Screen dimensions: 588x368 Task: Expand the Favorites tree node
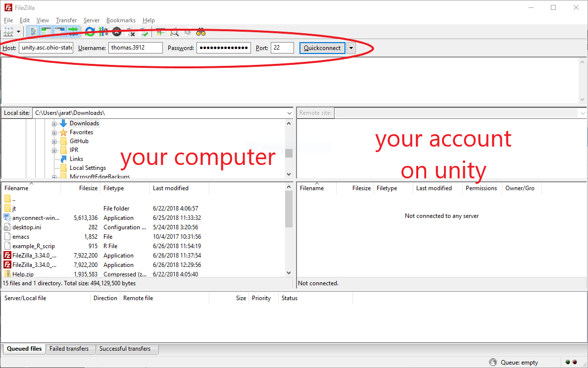pyautogui.click(x=54, y=133)
